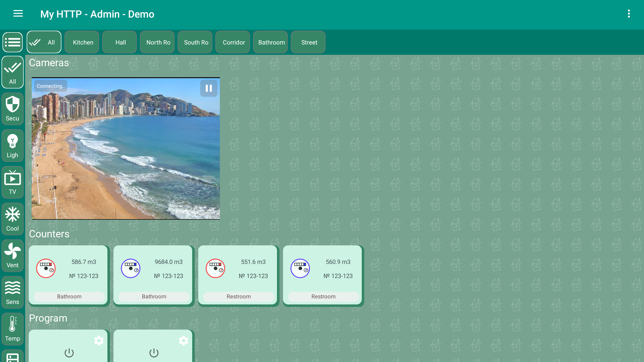Screen dimensions: 644x362
Task: Select the All categories sidebar checkmark
Action: coord(13,72)
